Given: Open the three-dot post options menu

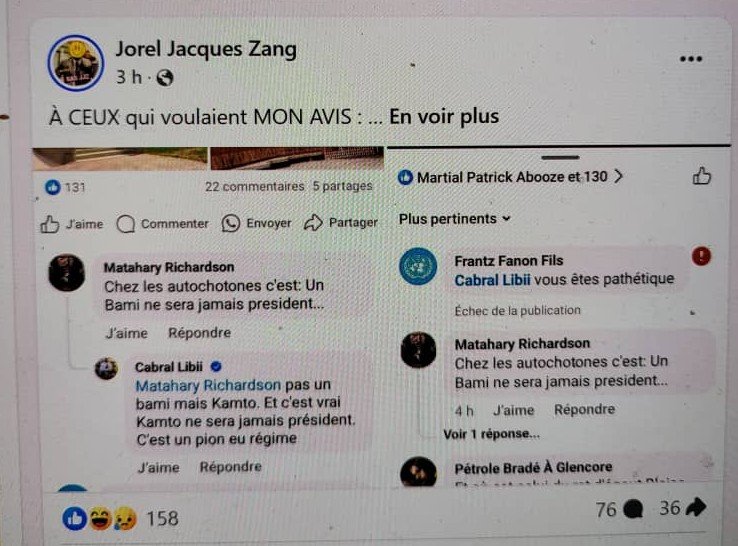Looking at the screenshot, I should 691,59.
